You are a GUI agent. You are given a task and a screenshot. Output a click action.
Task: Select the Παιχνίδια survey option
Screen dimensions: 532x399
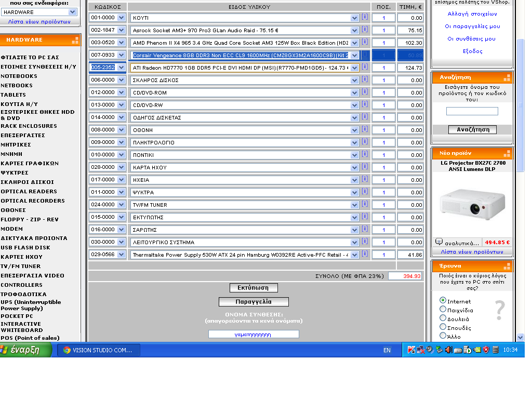point(443,309)
